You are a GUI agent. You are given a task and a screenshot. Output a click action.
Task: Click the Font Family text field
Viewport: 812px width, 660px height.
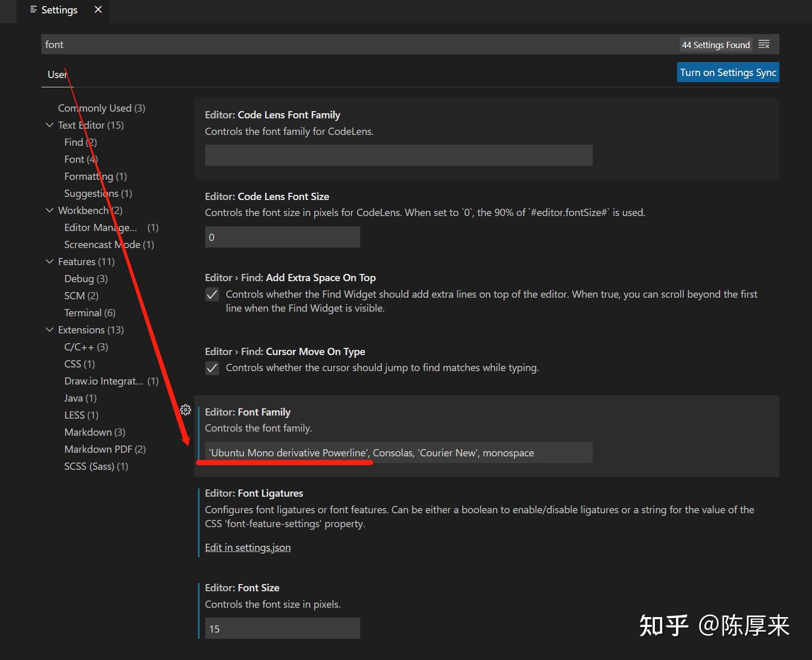click(x=398, y=453)
